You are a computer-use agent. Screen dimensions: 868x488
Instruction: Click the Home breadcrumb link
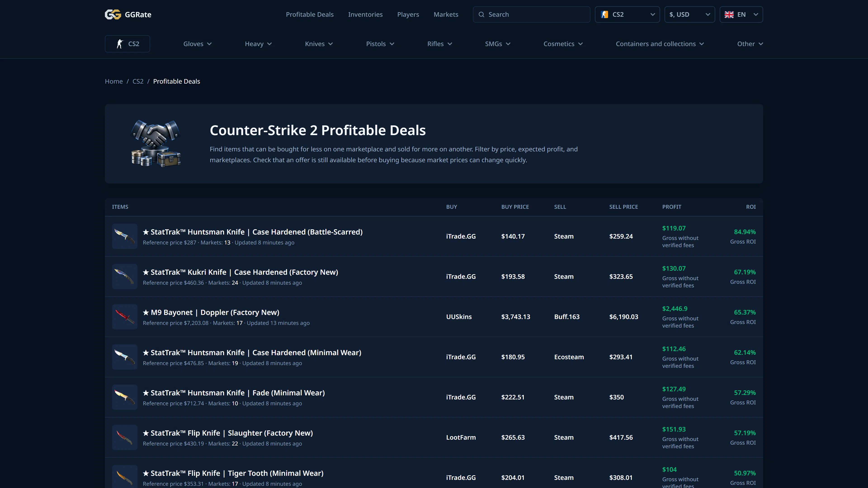pos(114,81)
